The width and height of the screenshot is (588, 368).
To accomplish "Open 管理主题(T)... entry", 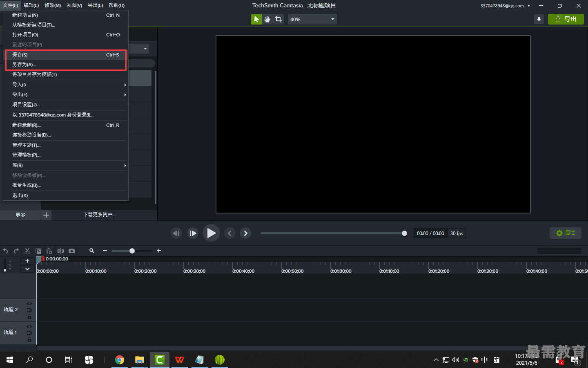I will pos(66,145).
